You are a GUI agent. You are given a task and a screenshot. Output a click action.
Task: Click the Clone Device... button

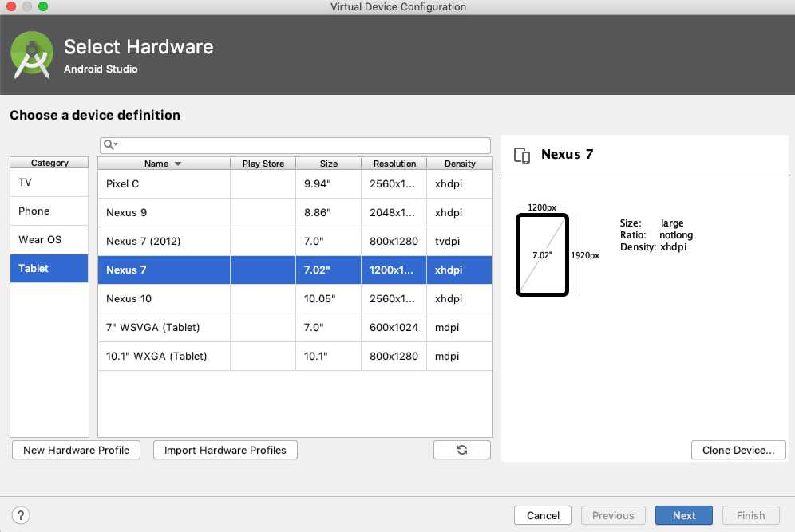coord(738,450)
